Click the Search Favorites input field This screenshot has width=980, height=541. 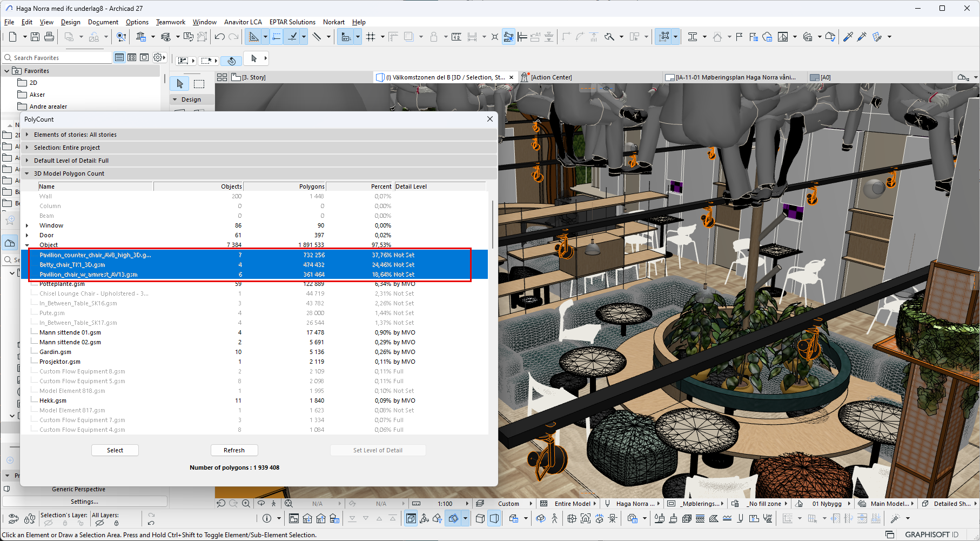[x=59, y=58]
